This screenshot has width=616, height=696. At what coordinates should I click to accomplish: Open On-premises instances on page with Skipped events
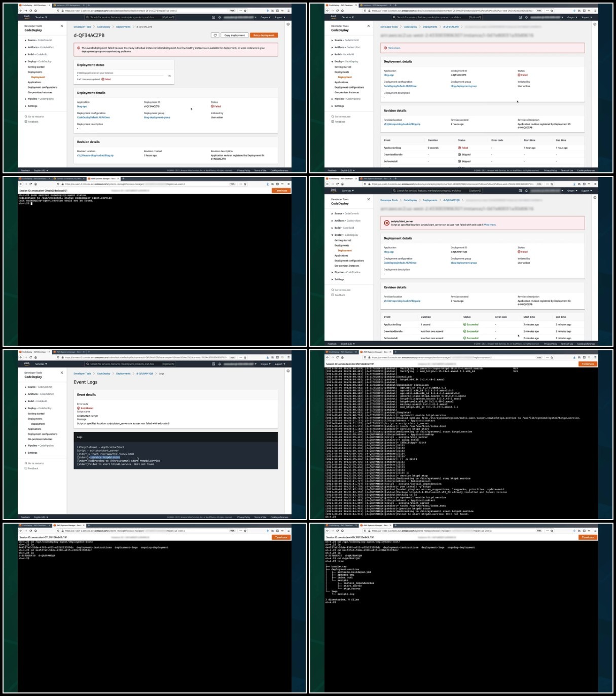pos(347,92)
